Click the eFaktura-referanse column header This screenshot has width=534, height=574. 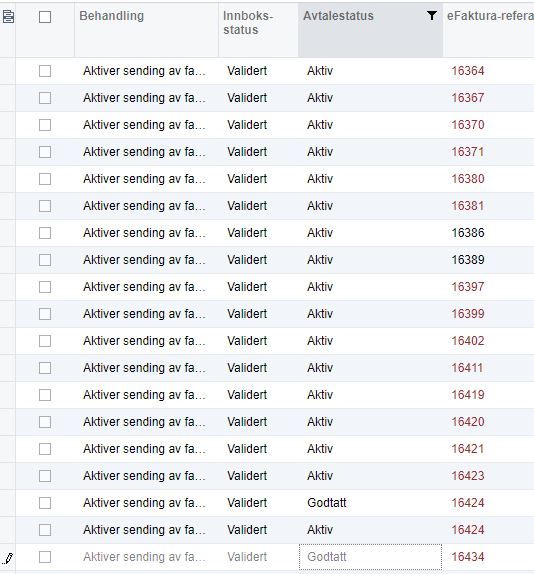[x=490, y=16]
